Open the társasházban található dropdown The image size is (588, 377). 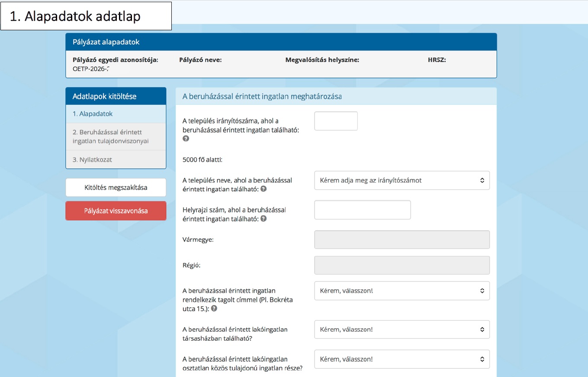402,329
